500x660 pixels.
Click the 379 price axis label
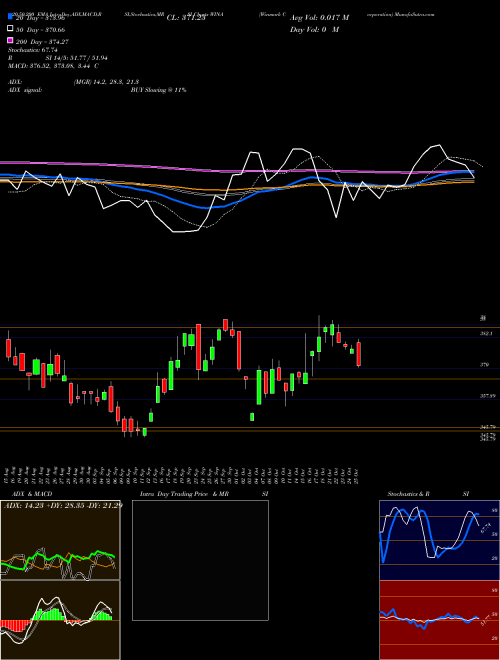pyautogui.click(x=484, y=365)
